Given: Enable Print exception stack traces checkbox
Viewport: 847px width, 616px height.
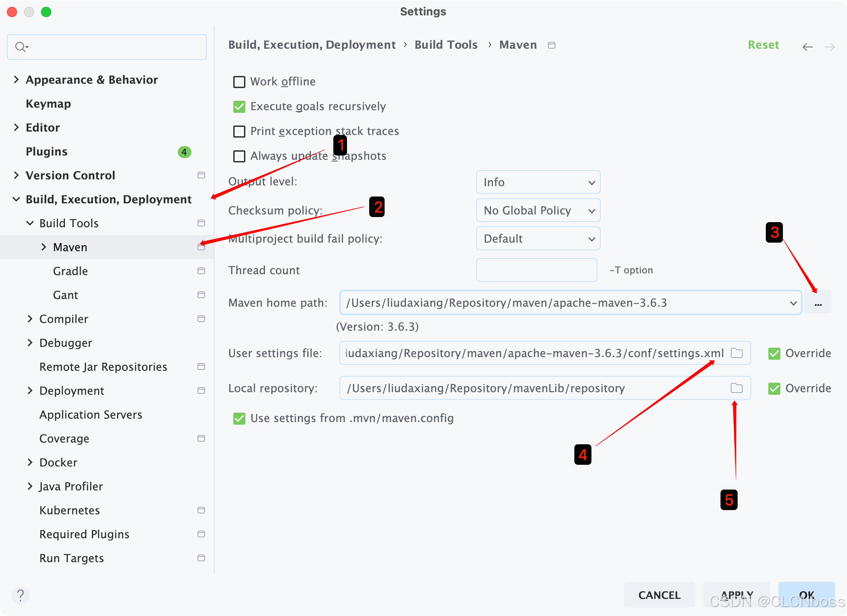Looking at the screenshot, I should click(239, 131).
